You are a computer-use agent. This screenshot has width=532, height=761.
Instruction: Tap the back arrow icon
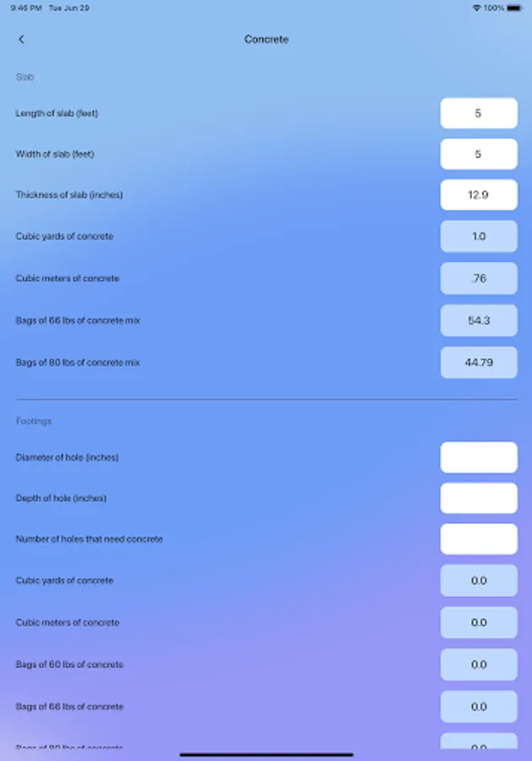tap(21, 40)
